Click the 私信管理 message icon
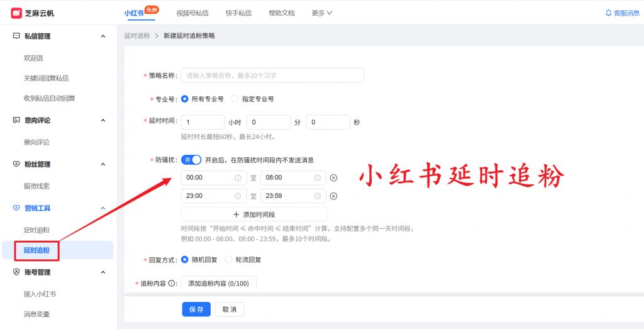This screenshot has width=644, height=329. pyautogui.click(x=16, y=36)
